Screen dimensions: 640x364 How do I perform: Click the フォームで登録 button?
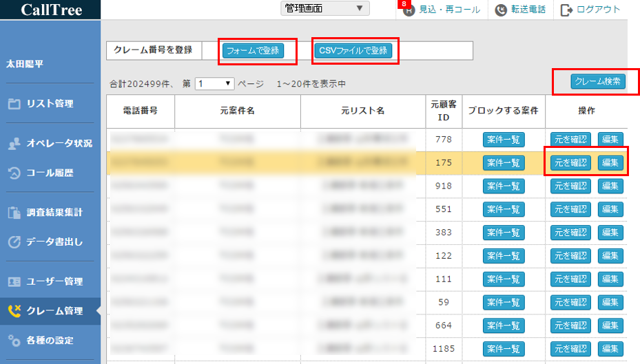pyautogui.click(x=252, y=50)
